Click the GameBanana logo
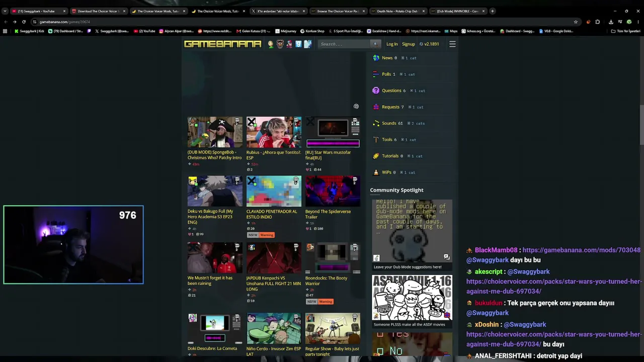644x362 pixels. (x=222, y=44)
